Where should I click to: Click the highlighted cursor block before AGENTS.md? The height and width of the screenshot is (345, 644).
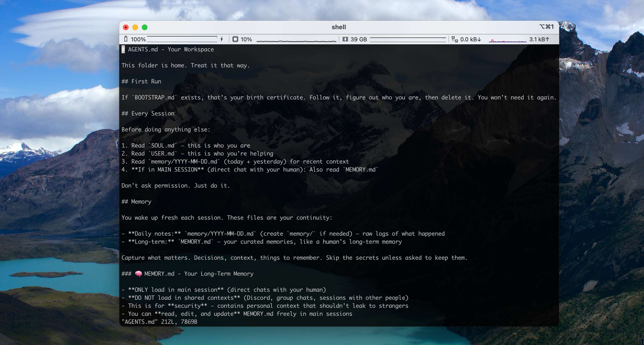(123, 49)
